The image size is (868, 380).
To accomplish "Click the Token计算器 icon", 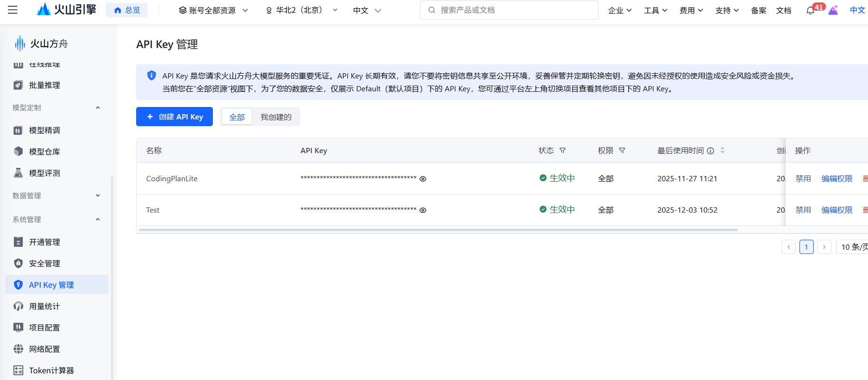I will click(18, 370).
